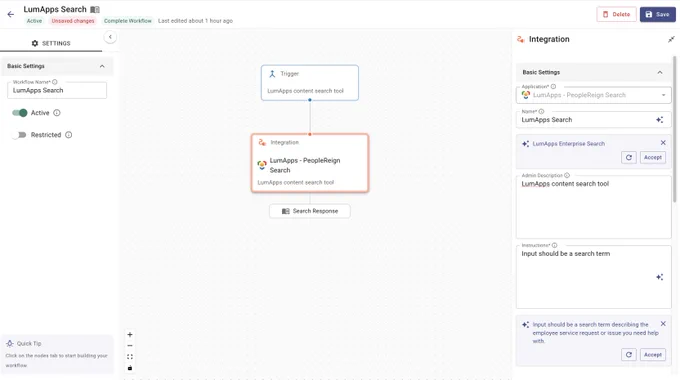The height and width of the screenshot is (380, 680).
Task: Accept the instructions suggestion
Action: (653, 355)
